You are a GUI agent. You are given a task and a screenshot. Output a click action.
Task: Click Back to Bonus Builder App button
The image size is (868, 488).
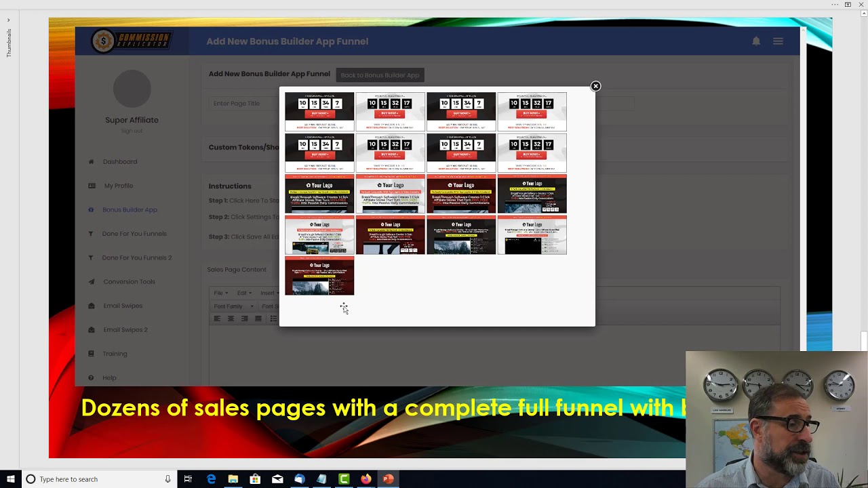point(380,75)
